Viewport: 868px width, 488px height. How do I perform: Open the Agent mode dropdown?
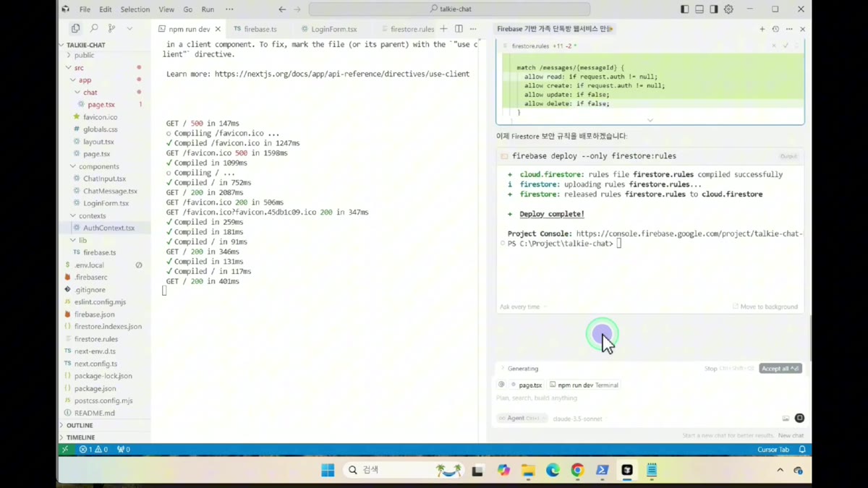(x=522, y=418)
